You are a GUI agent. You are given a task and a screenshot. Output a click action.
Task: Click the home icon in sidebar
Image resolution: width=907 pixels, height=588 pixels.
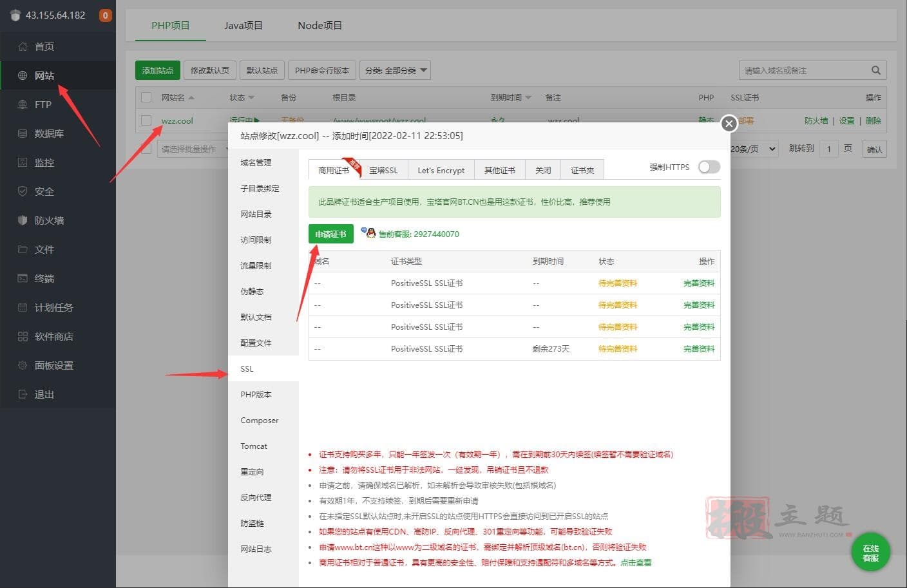tap(23, 46)
